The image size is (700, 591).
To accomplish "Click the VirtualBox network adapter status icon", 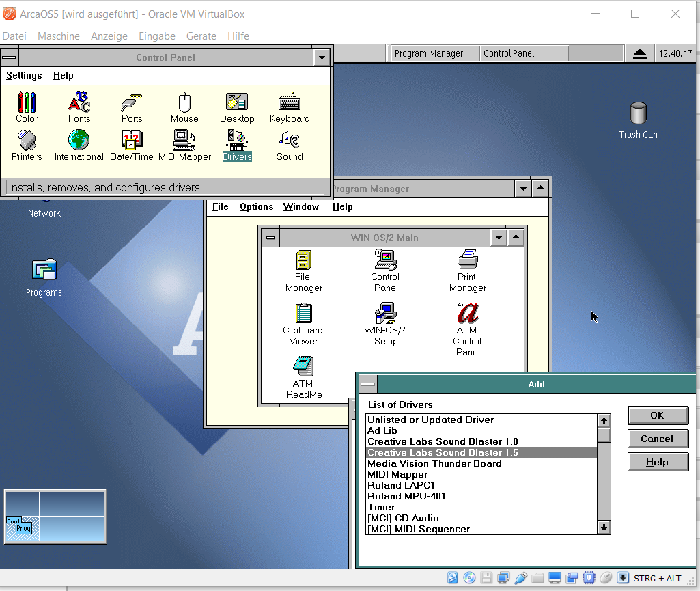I will click(503, 577).
